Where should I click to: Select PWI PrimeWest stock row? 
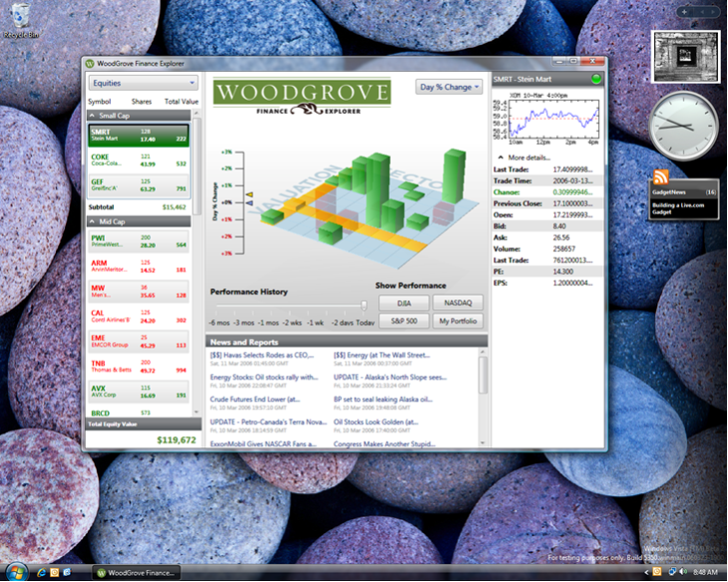point(139,241)
